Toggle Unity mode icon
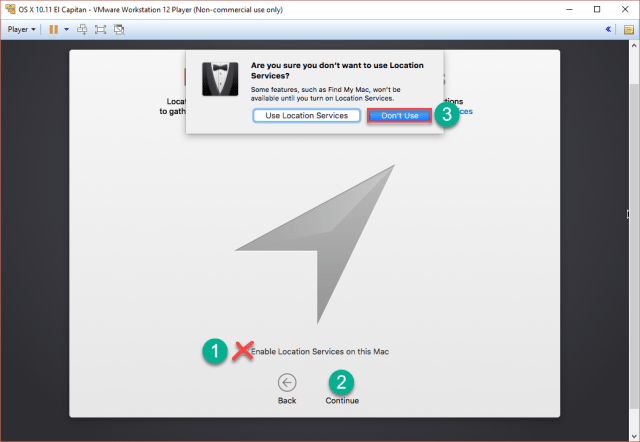Image resolution: width=640 pixels, height=442 pixels. coord(119,29)
